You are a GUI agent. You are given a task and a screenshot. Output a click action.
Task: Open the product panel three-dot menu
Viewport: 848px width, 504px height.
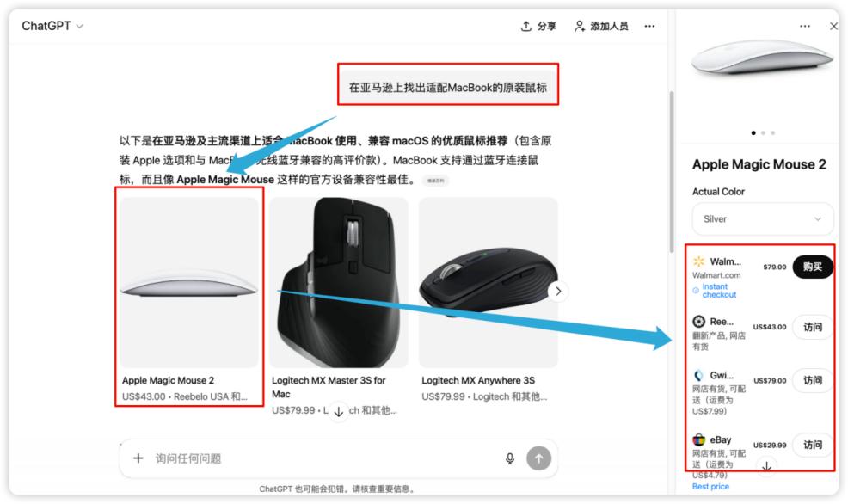[x=805, y=26]
